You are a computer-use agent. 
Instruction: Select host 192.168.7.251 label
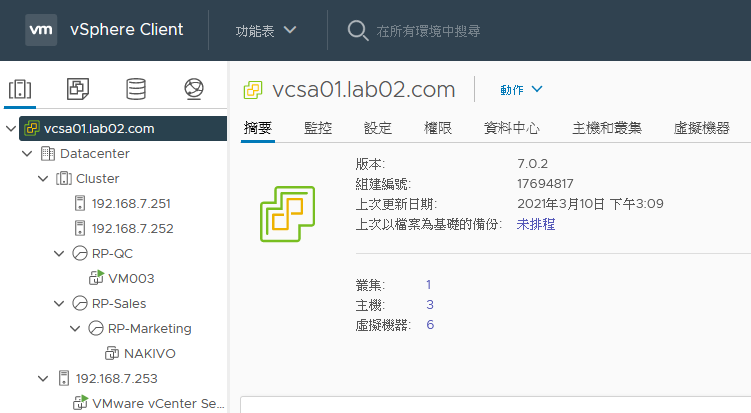(131, 204)
